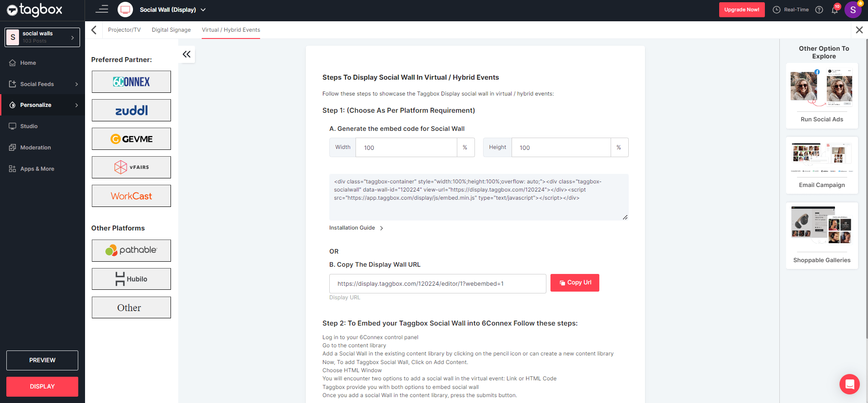
Task: Click the Width input field
Action: coord(406,148)
